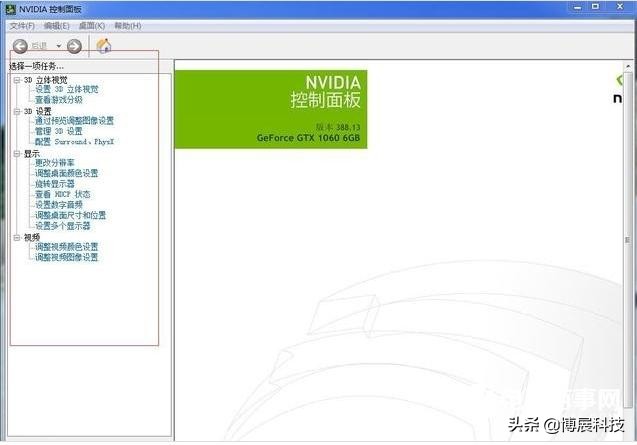This screenshot has width=637, height=445.
Task: Open the home page via the house icon
Action: pos(104,46)
